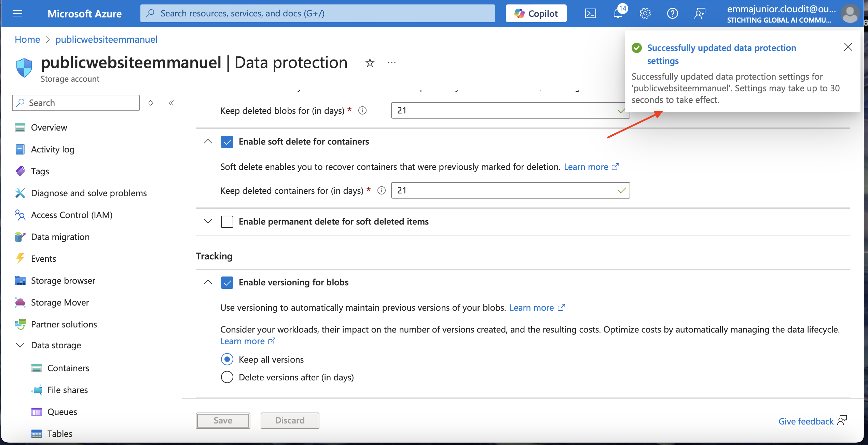The width and height of the screenshot is (868, 445).
Task: Open Learn more link for container soft delete
Action: (x=591, y=167)
